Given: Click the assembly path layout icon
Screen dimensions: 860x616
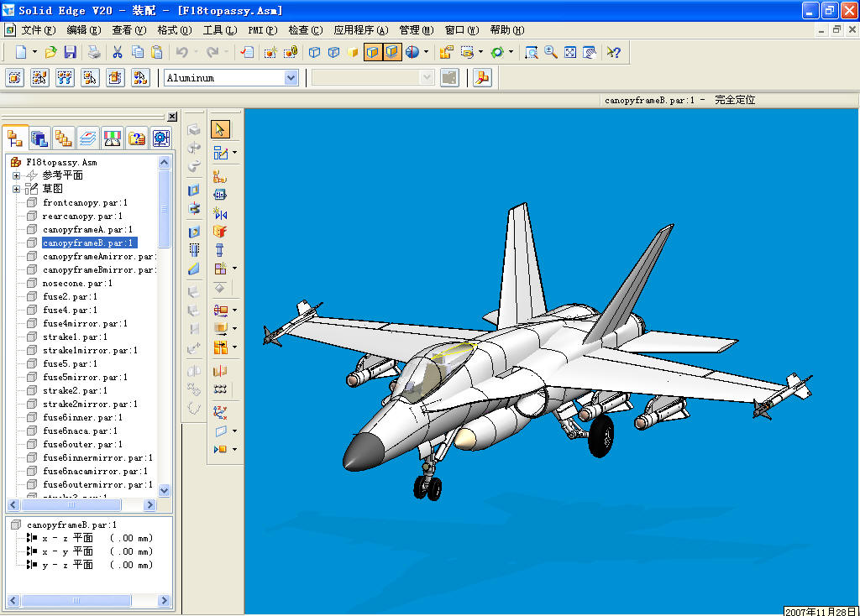Looking at the screenshot, I should click(x=219, y=176).
